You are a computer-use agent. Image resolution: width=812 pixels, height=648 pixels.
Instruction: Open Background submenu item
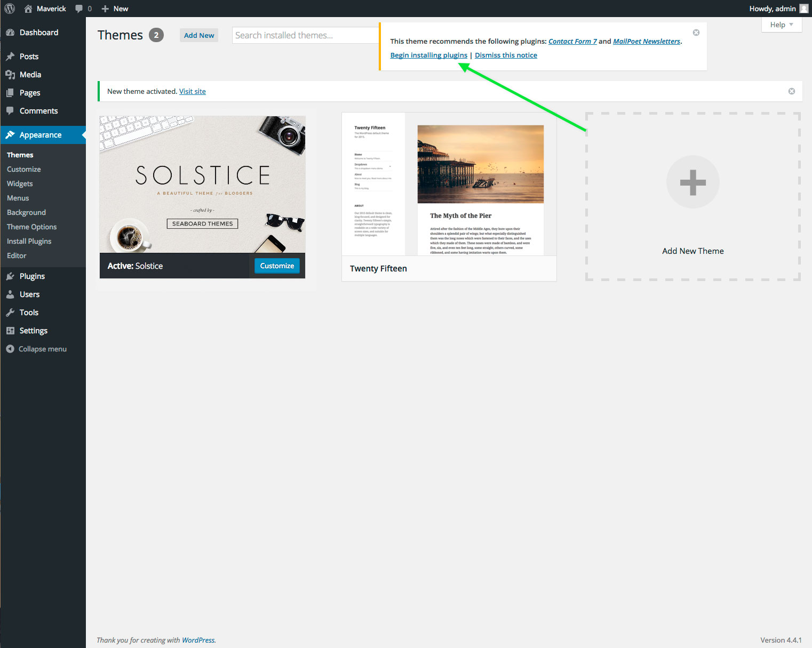[26, 212]
